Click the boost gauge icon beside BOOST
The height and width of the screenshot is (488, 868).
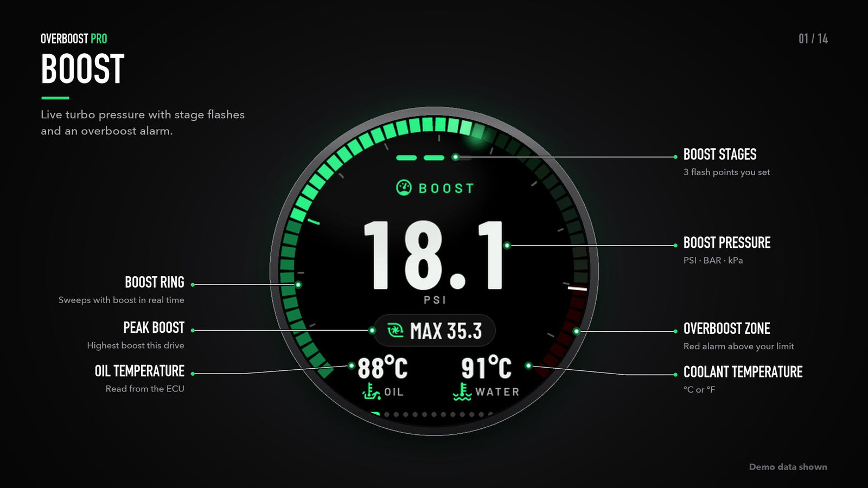tap(404, 188)
